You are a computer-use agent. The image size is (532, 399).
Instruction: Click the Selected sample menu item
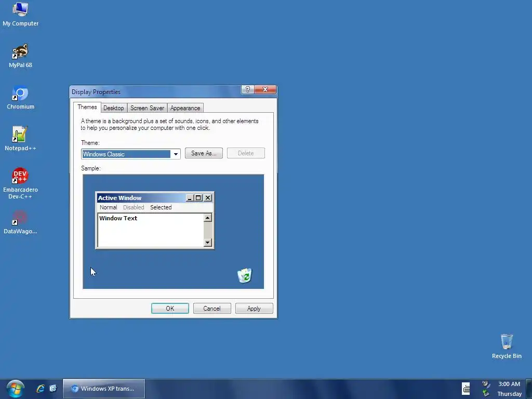[161, 207]
